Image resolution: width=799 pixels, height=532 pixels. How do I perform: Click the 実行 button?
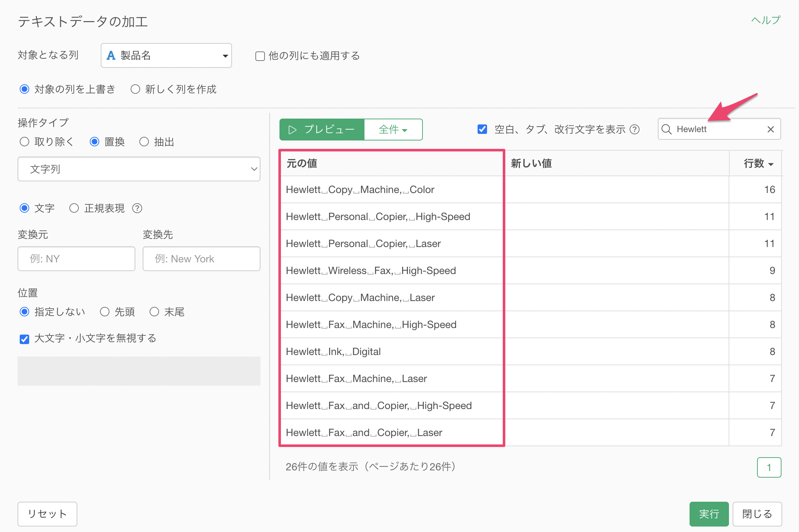coord(709,514)
